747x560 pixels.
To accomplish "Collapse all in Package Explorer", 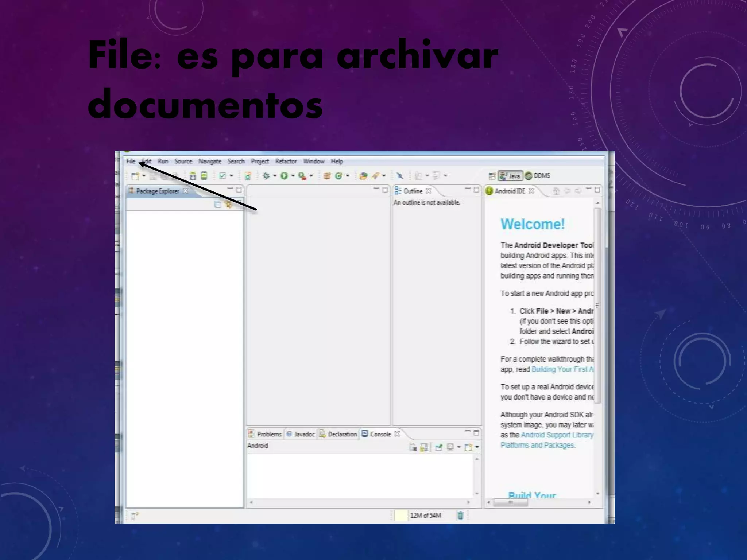I will pos(218,204).
